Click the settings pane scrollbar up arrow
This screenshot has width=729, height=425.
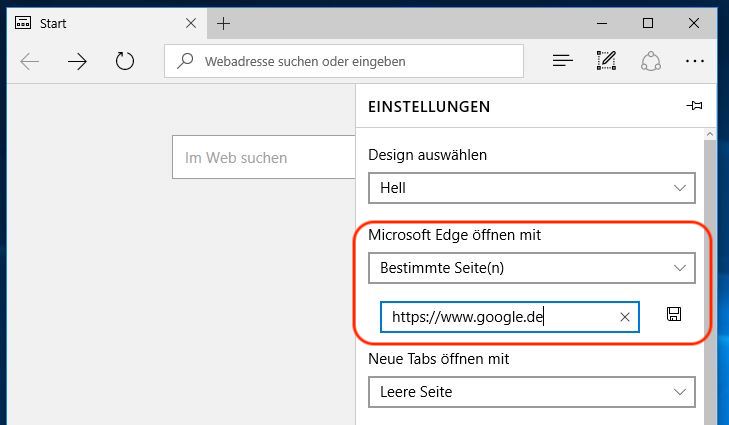pos(710,134)
